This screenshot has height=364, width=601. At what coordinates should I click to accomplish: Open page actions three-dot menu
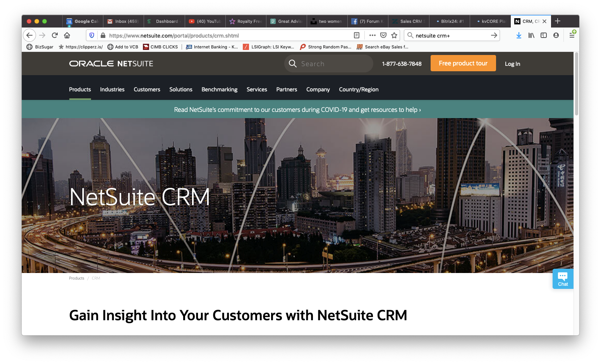[x=373, y=35]
